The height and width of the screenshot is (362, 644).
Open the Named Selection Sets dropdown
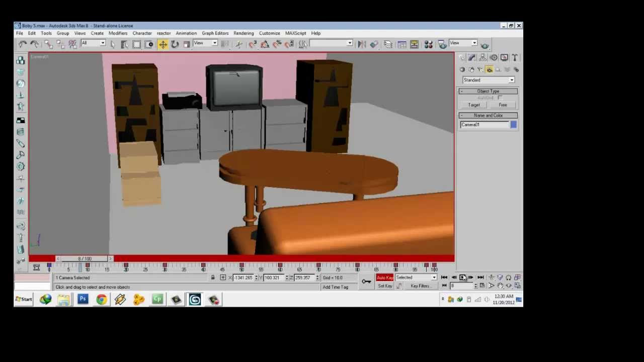tap(331, 44)
